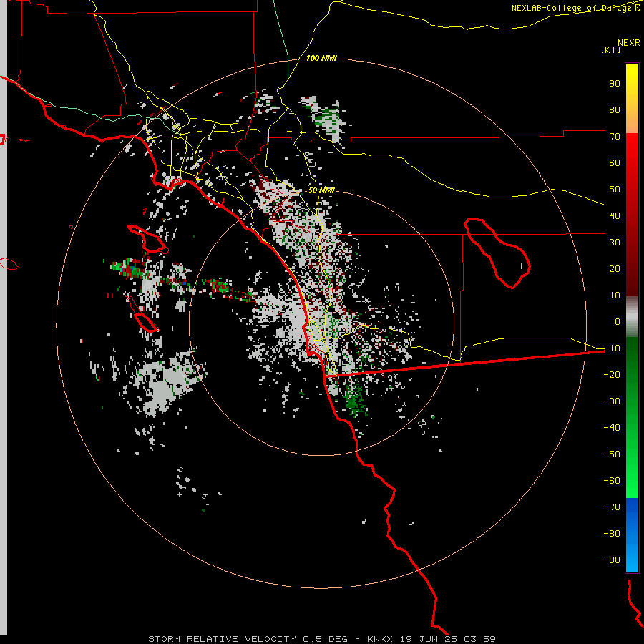Click the 50 NMI range ring label
Image resolution: width=644 pixels, height=644 pixels.
click(x=321, y=190)
